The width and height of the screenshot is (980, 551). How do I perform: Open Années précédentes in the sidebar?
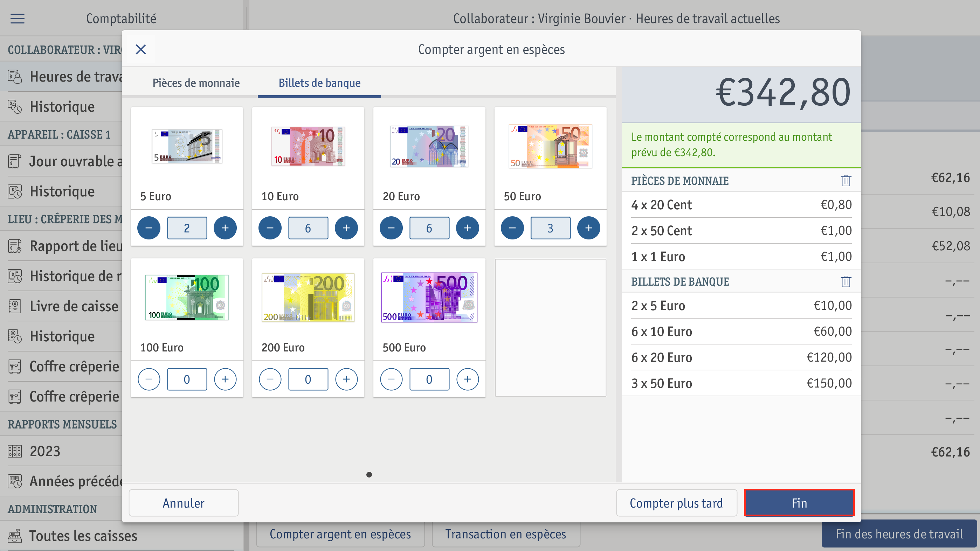click(61, 481)
